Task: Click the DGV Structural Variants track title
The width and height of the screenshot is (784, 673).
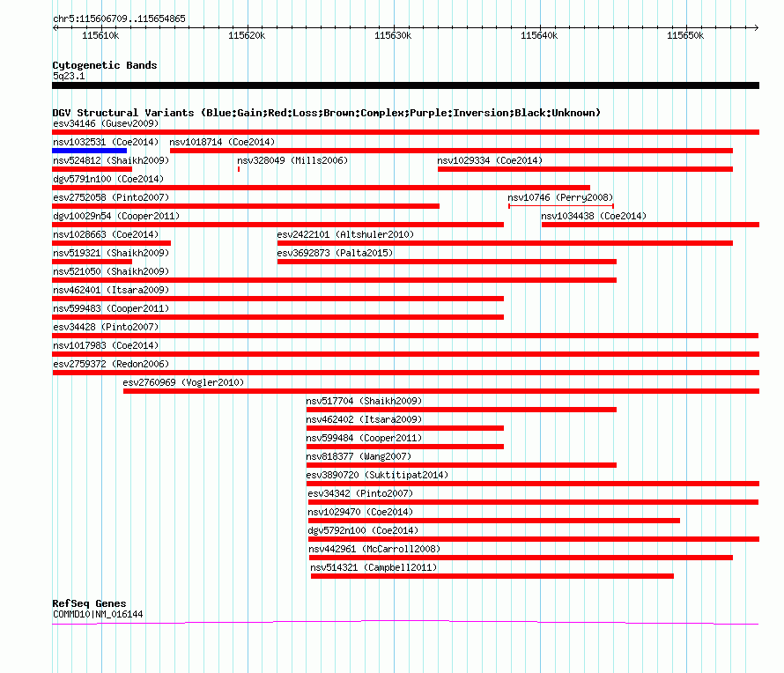Action: 326,113
